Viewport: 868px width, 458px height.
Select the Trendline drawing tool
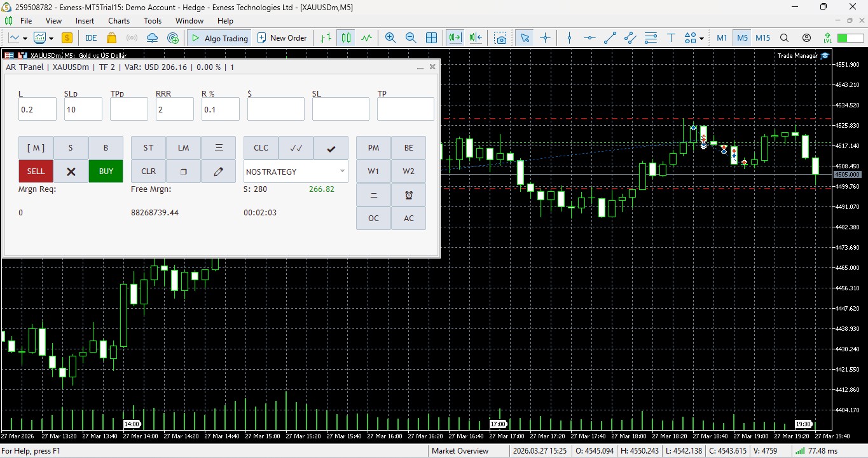(x=610, y=37)
